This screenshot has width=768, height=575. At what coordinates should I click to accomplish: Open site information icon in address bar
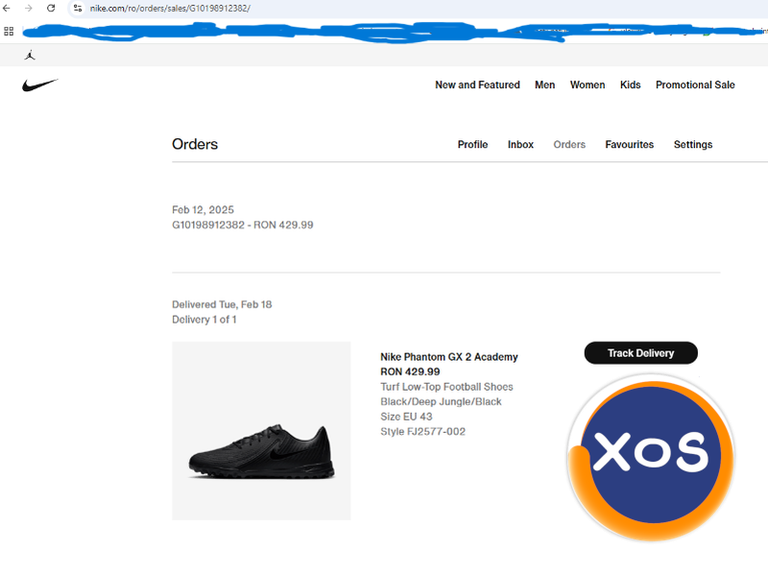pos(77,8)
